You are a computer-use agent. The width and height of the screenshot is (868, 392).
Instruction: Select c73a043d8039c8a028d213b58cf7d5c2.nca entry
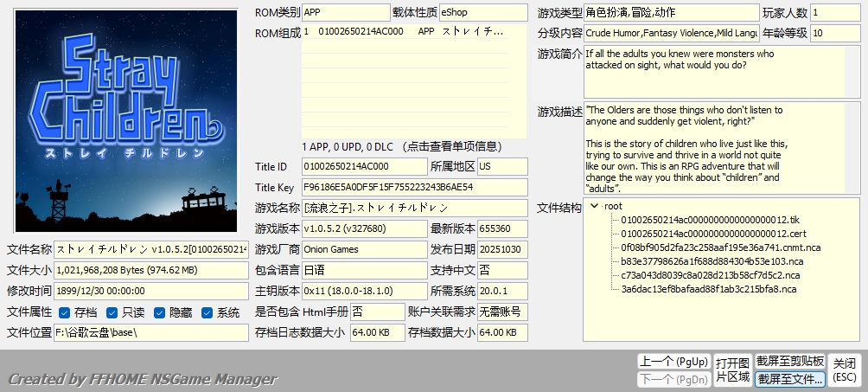pos(711,275)
